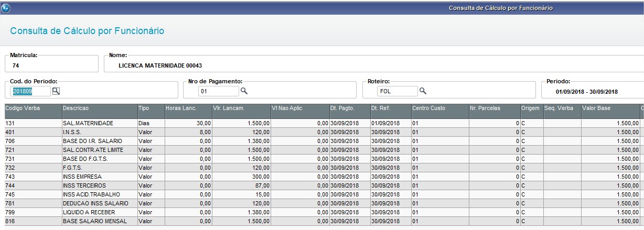Click code 401 in Codigo Verba column

pyautogui.click(x=10, y=132)
